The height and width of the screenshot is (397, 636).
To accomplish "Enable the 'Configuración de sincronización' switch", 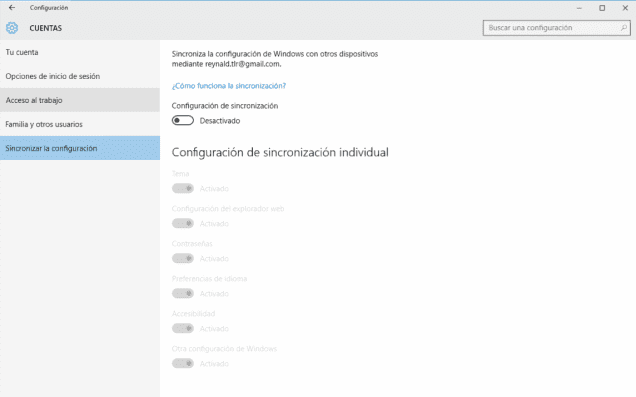I will (183, 120).
